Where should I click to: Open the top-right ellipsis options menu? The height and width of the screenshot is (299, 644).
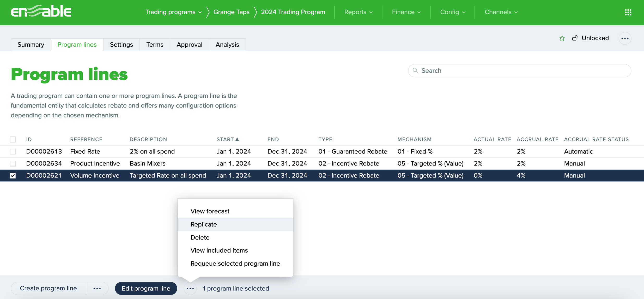625,38
